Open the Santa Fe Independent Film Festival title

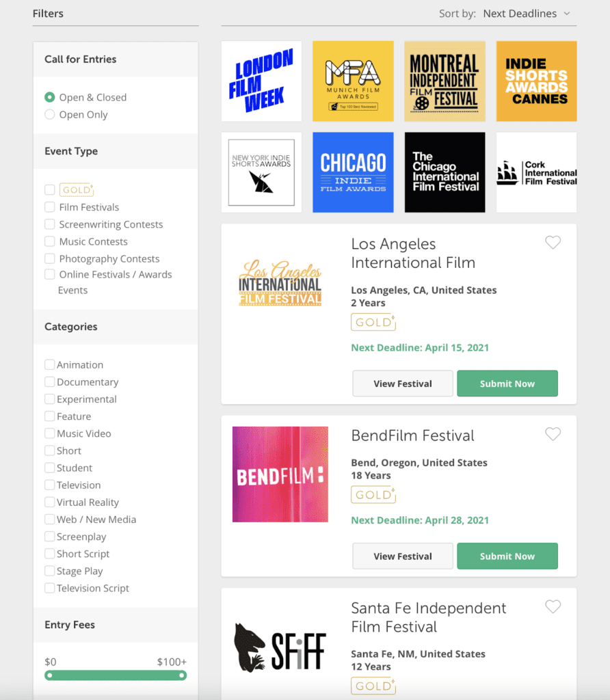pyautogui.click(x=429, y=617)
